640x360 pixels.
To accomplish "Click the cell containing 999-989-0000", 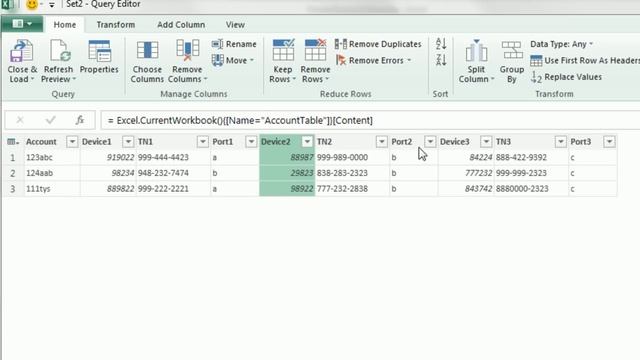I will point(352,157).
